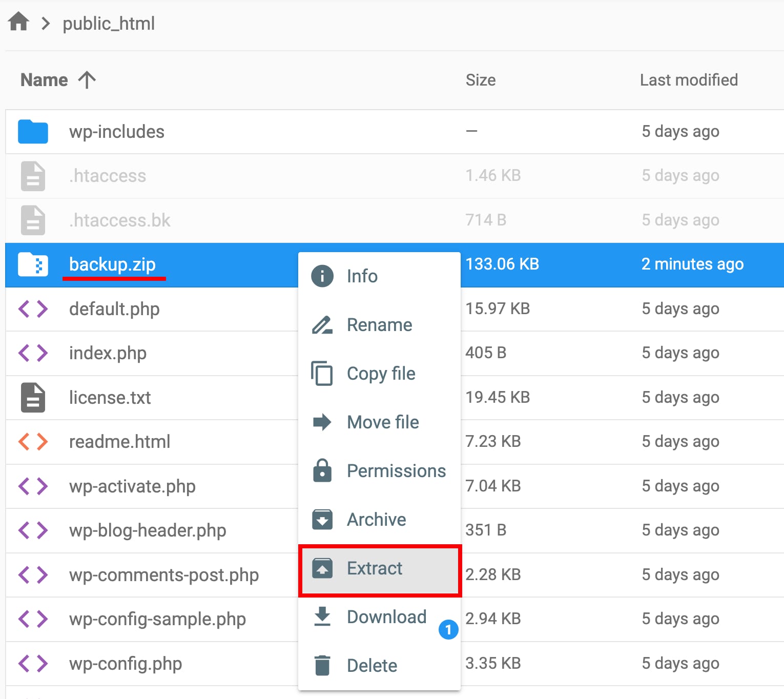Click the Move file arrow icon
The height and width of the screenshot is (699, 784).
tap(321, 422)
